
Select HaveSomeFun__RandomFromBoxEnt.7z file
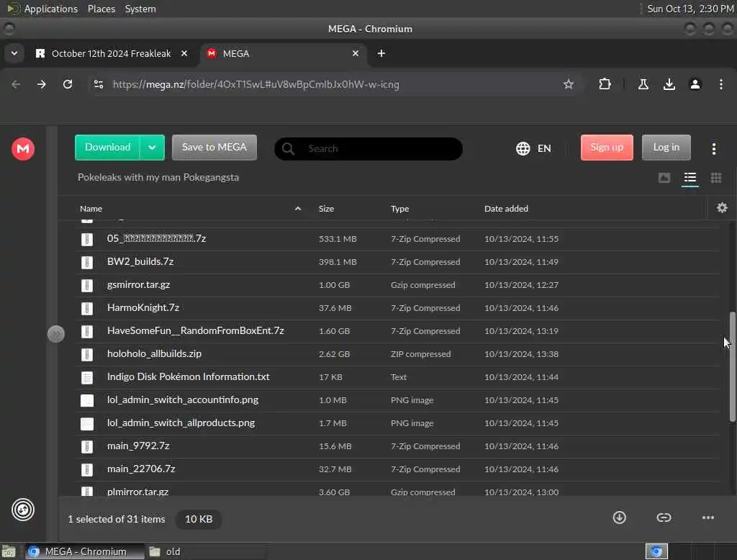click(397, 331)
